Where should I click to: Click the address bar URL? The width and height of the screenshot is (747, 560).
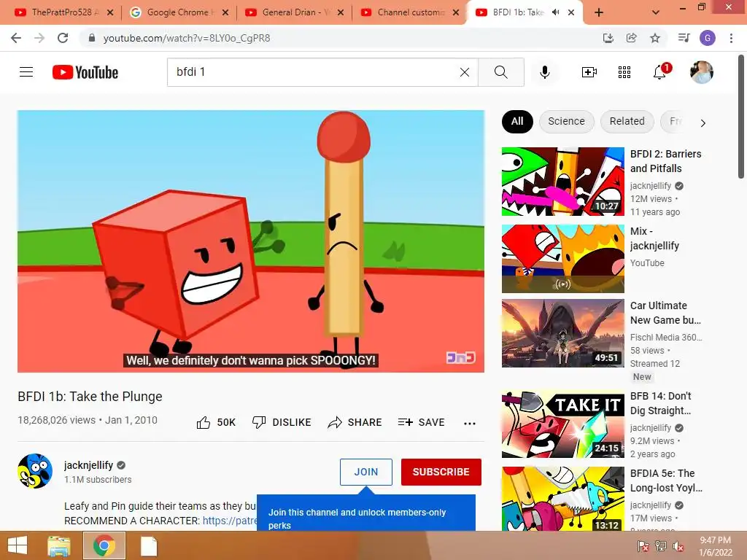(x=187, y=38)
